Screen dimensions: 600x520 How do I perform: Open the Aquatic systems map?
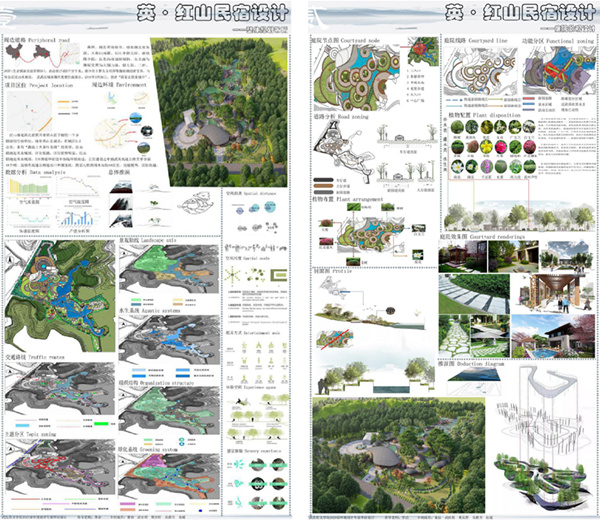pos(169,339)
